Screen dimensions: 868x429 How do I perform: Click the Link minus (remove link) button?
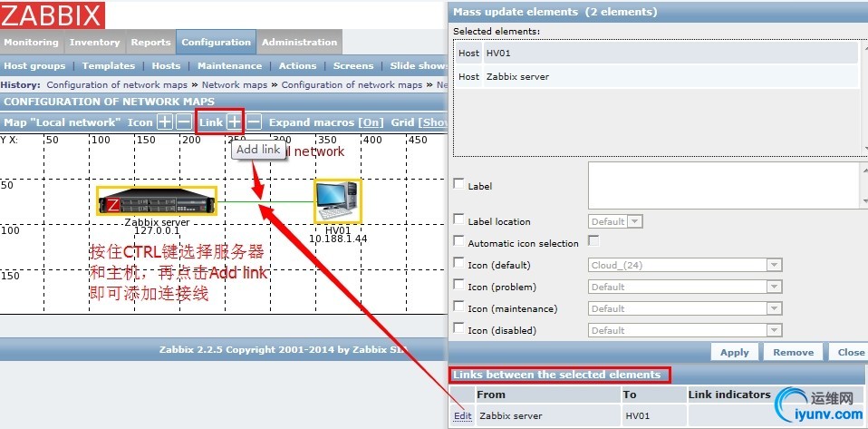pyautogui.click(x=253, y=122)
